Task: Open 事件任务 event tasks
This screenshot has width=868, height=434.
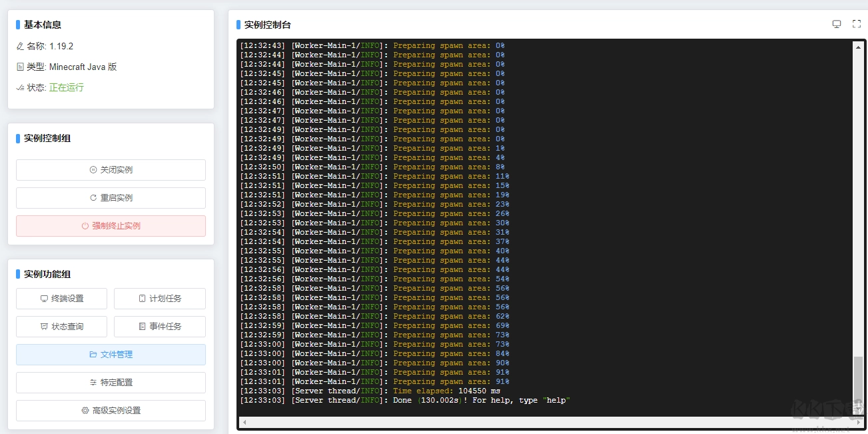Action: (160, 327)
